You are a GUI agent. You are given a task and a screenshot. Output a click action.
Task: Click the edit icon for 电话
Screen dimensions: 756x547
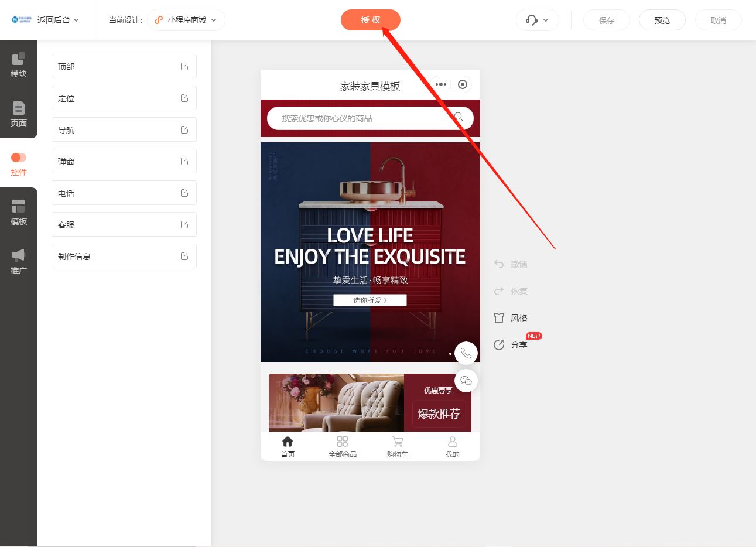[x=184, y=193]
